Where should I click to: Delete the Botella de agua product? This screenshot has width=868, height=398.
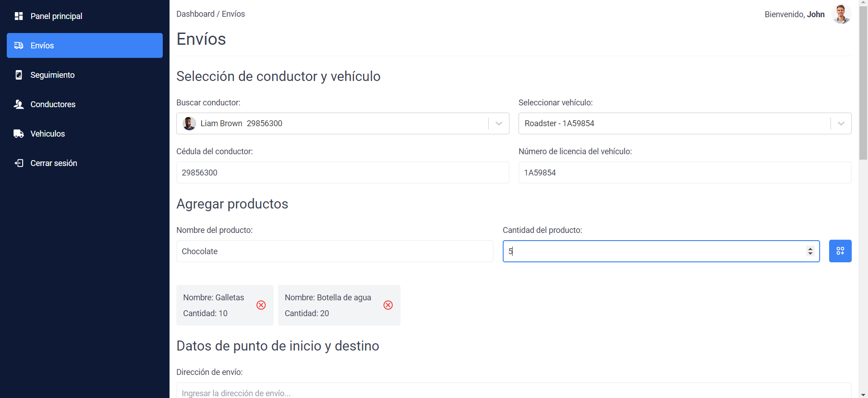coord(388,305)
